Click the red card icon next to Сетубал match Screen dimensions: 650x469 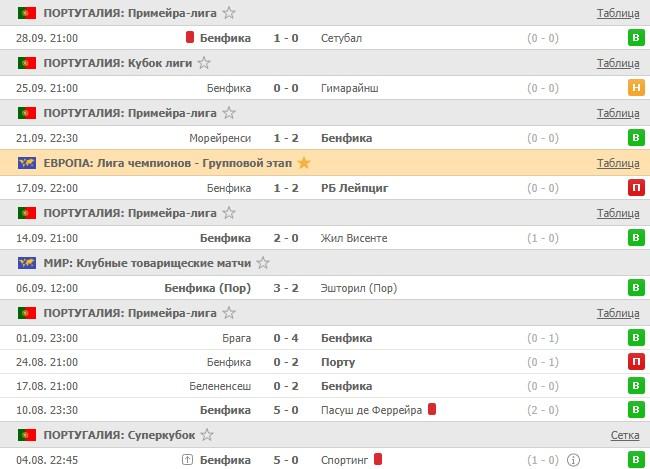[x=189, y=38]
